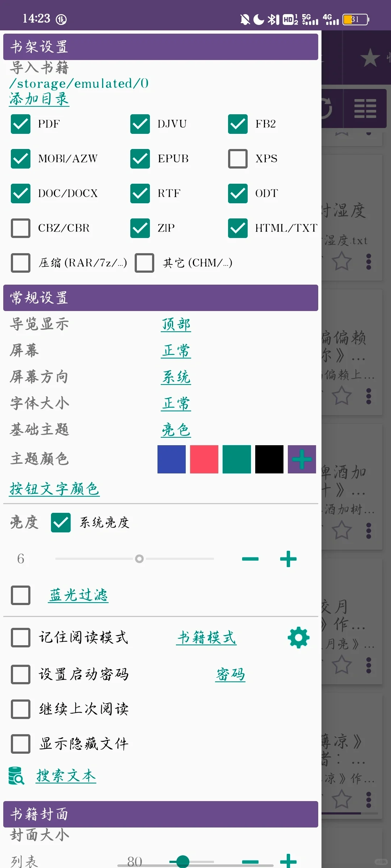The width and height of the screenshot is (391, 868).
Task: Change 基础主题 option from 亮色
Action: pyautogui.click(x=176, y=430)
